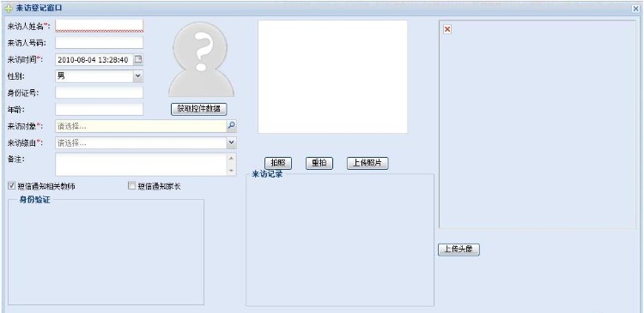The height and width of the screenshot is (313, 644).
Task: Click the placeholder avatar silhouette
Action: (x=201, y=59)
